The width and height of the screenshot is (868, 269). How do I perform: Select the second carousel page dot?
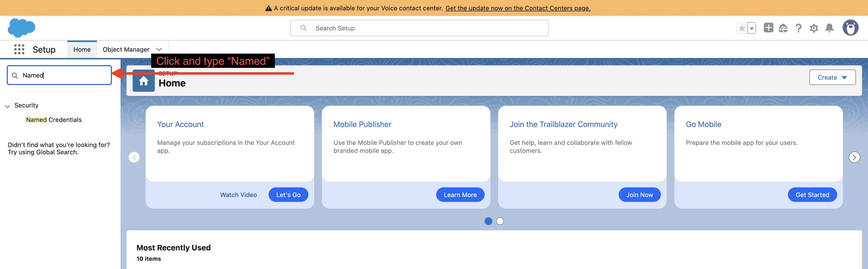500,221
